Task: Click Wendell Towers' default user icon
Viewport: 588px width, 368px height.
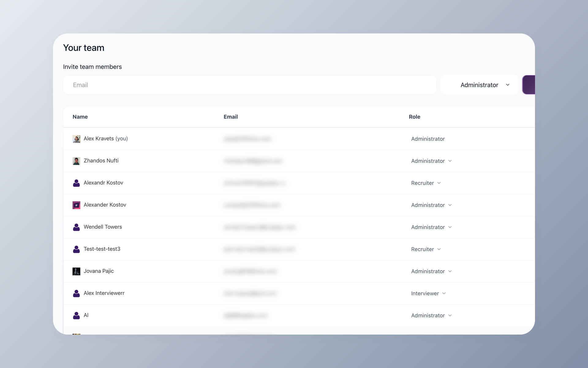Action: tap(76, 227)
